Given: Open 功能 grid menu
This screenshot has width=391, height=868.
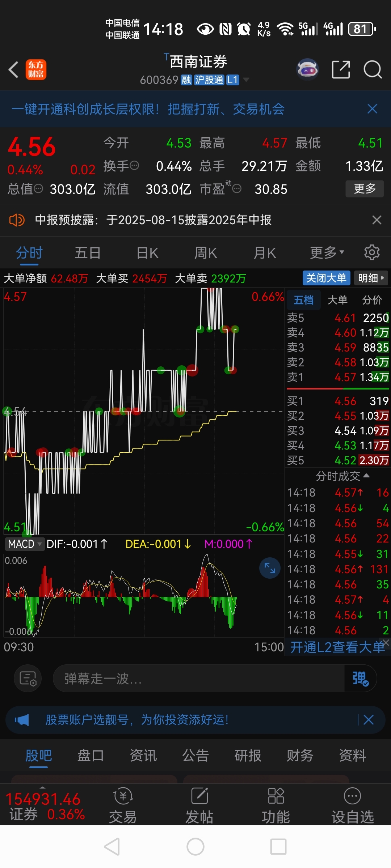Looking at the screenshot, I should [x=276, y=805].
